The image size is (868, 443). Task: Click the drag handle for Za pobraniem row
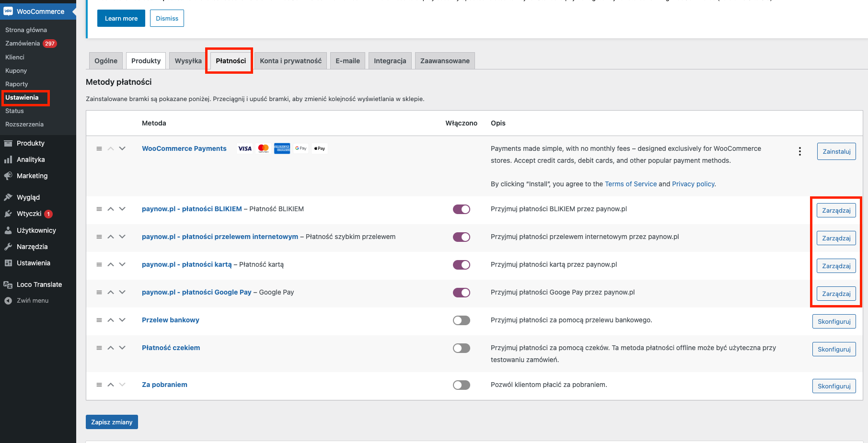click(99, 385)
